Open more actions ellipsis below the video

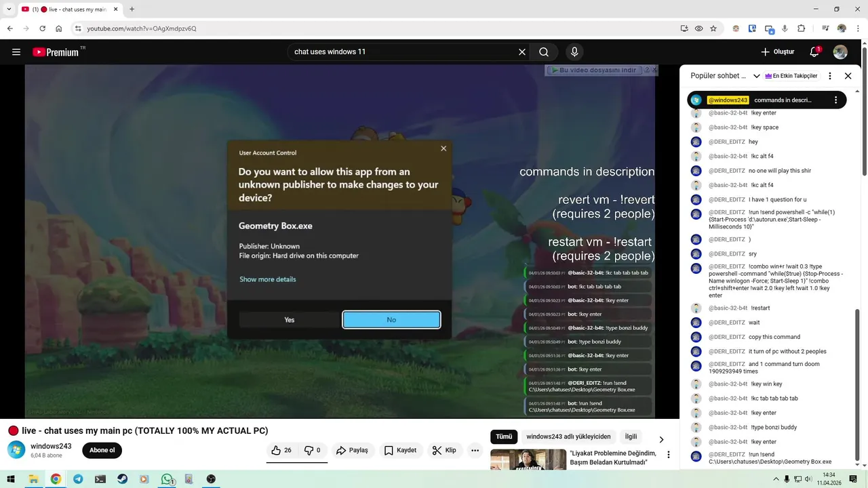coord(475,450)
